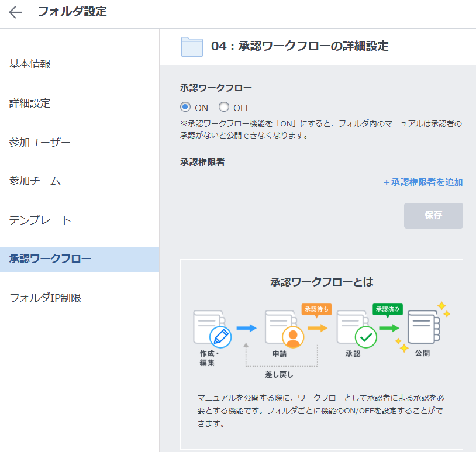The width and height of the screenshot is (476, 452).
Task: Click the pencil create/edit icon in diagram
Action: pos(220,337)
